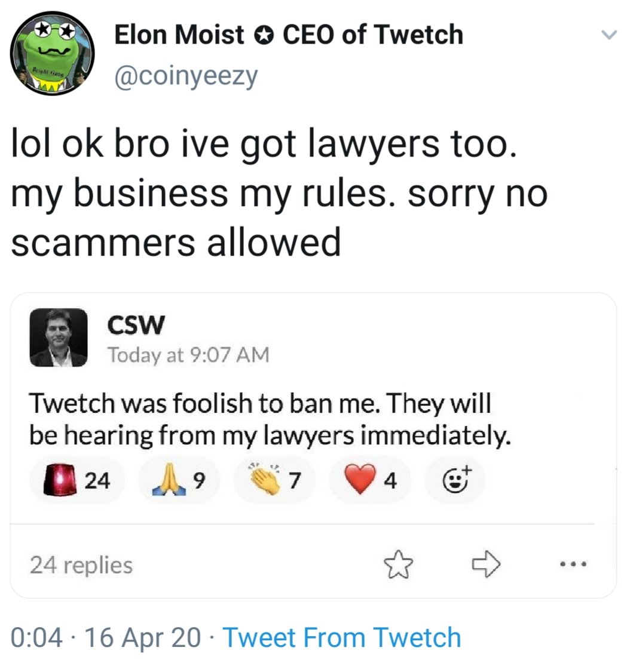
Task: Toggle the red siren reaction
Action: coord(77,480)
